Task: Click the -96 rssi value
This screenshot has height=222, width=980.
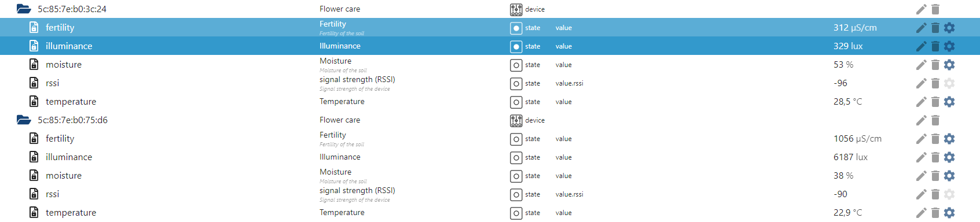Action: pyautogui.click(x=840, y=83)
